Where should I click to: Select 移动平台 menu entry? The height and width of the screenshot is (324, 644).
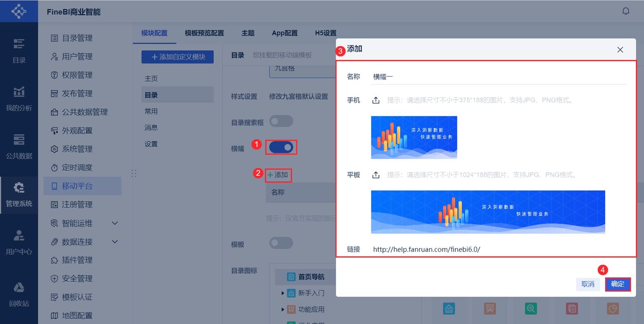coord(83,186)
